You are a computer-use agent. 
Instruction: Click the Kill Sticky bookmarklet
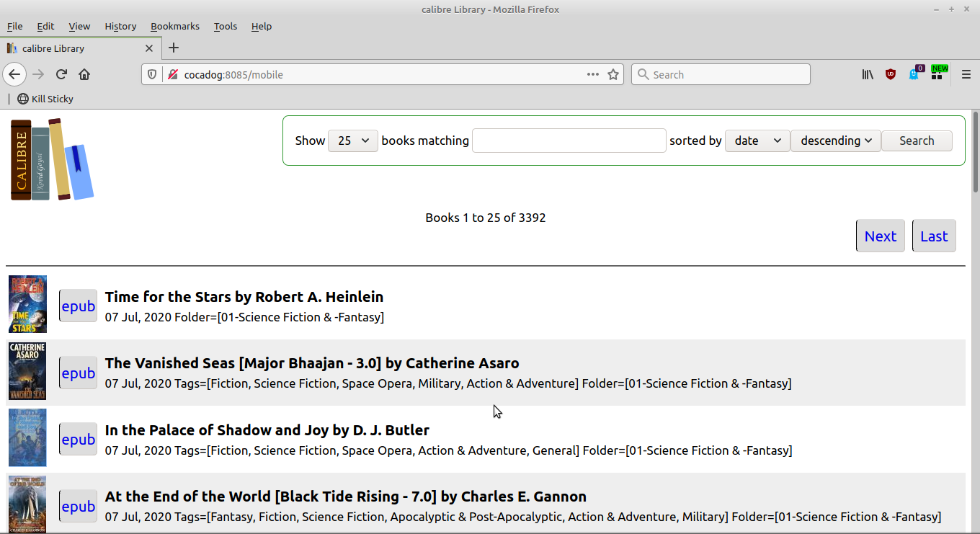click(x=45, y=99)
